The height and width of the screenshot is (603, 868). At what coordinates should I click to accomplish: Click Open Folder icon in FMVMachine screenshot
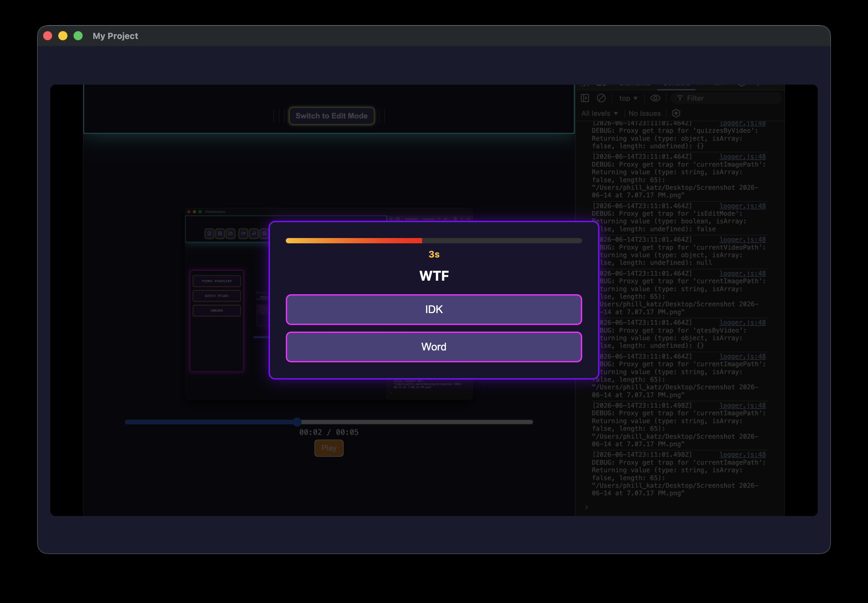(231, 233)
